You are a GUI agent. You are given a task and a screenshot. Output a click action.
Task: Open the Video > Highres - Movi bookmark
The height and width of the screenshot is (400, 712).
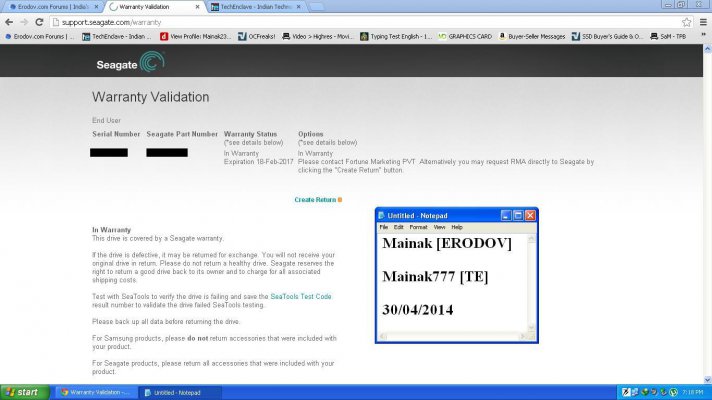318,36
